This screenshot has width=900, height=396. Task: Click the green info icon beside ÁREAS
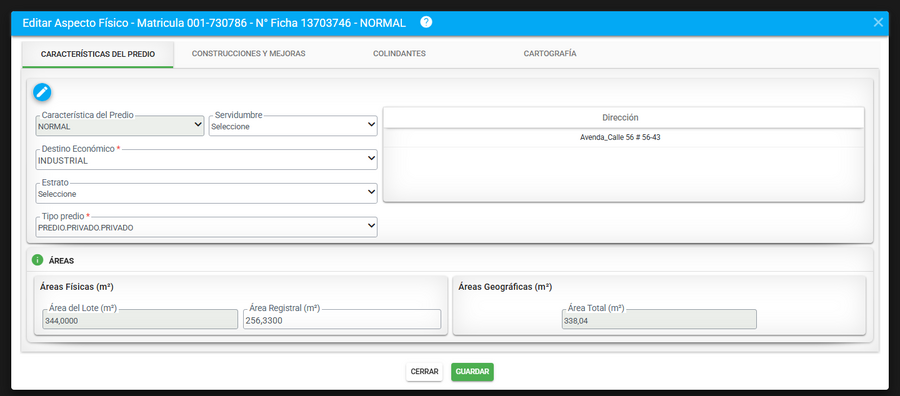pyautogui.click(x=38, y=260)
